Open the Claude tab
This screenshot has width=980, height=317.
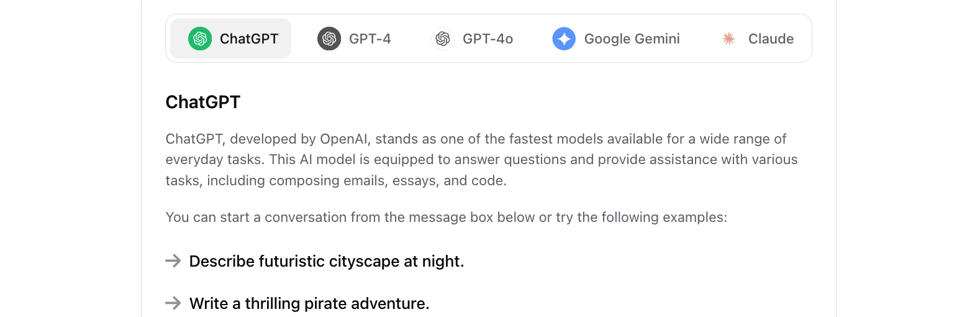(x=758, y=39)
